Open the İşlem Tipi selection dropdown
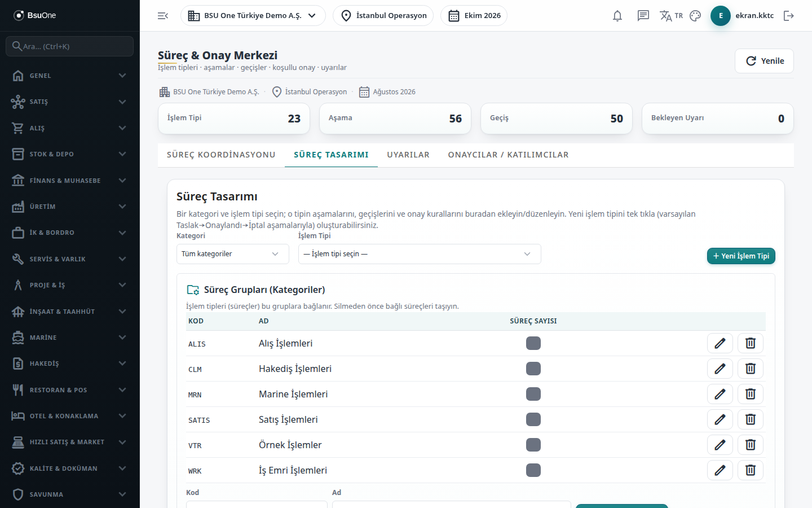 [420, 254]
